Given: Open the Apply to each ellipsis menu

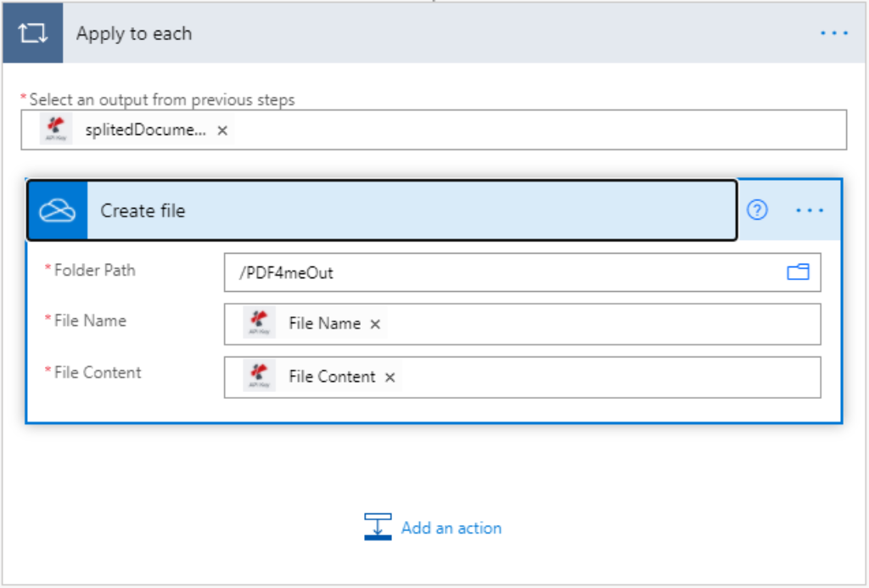Looking at the screenshot, I should coord(833,34).
